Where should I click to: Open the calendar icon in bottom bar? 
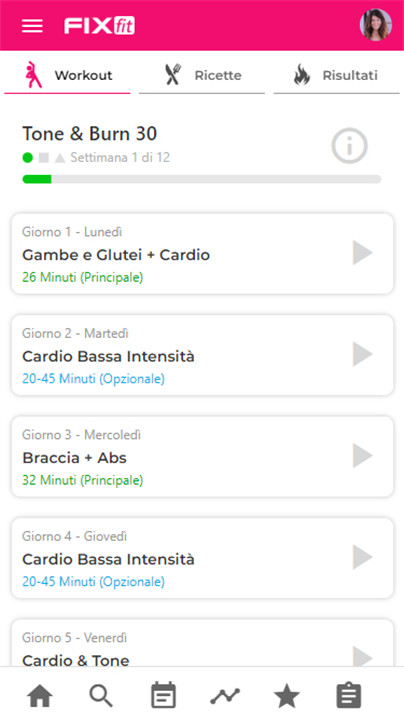(163, 696)
